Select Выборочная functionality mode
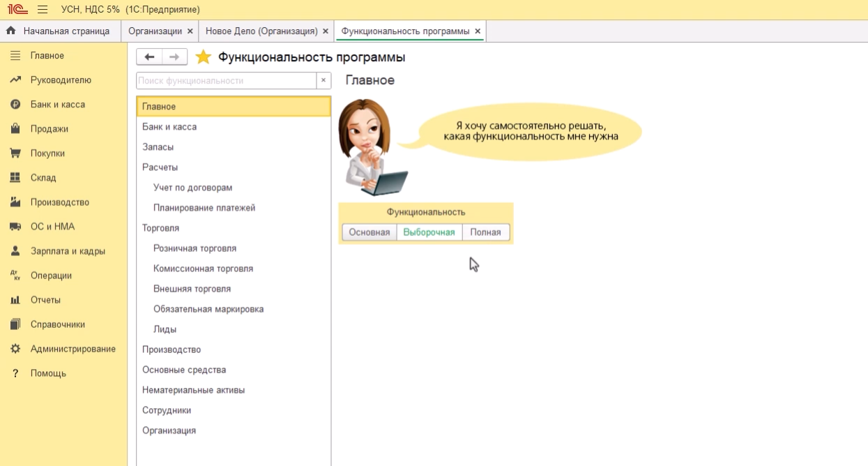The height and width of the screenshot is (466, 868). pyautogui.click(x=429, y=232)
